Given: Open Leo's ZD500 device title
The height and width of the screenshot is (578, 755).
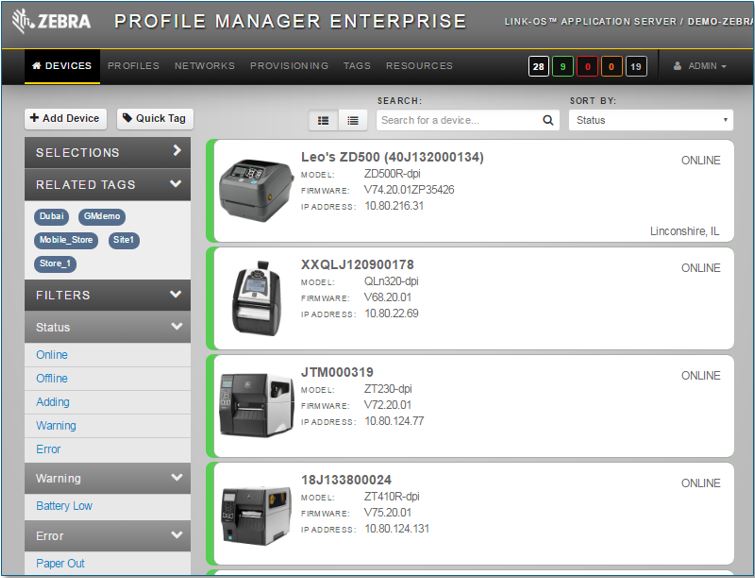Looking at the screenshot, I should point(392,157).
